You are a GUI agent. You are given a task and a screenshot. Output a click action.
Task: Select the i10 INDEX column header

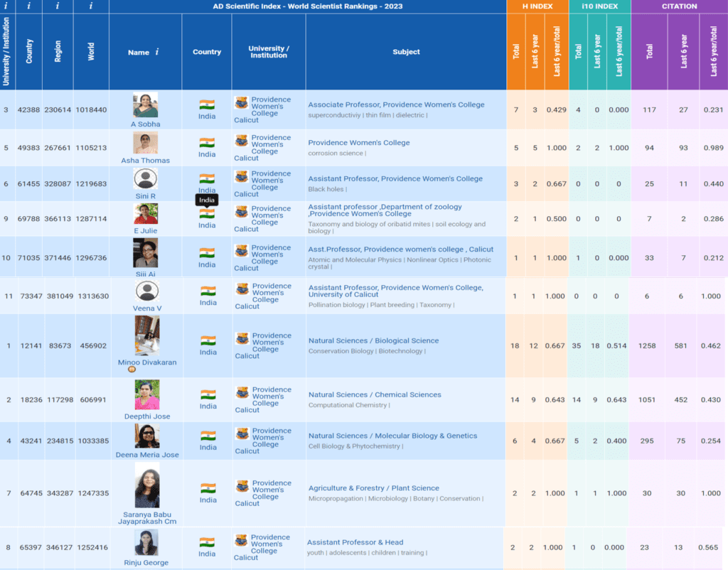click(599, 6)
